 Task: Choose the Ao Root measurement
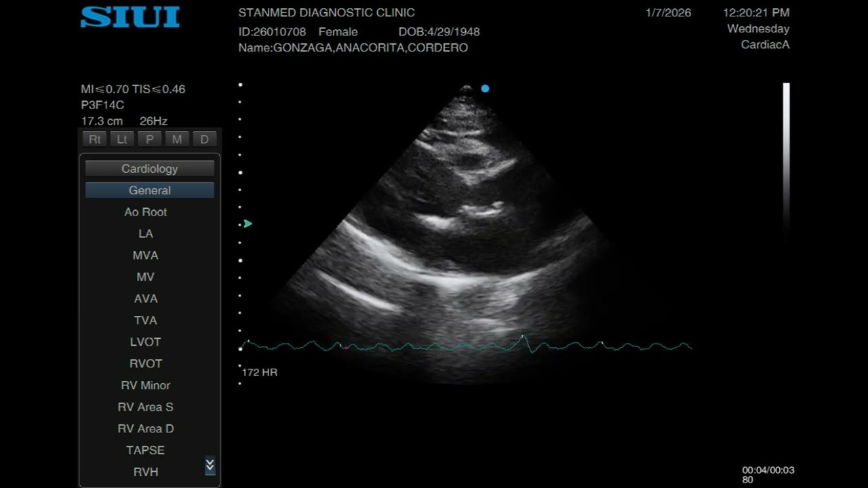point(146,212)
